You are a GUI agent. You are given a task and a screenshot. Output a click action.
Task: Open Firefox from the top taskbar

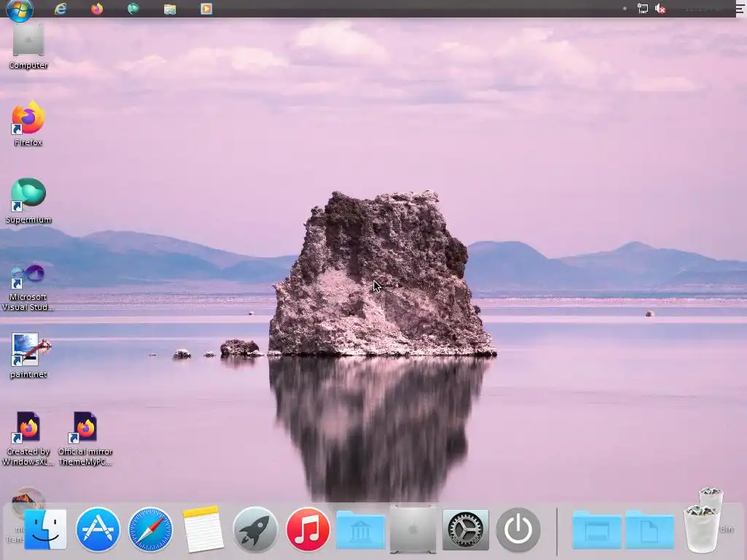coord(97,9)
